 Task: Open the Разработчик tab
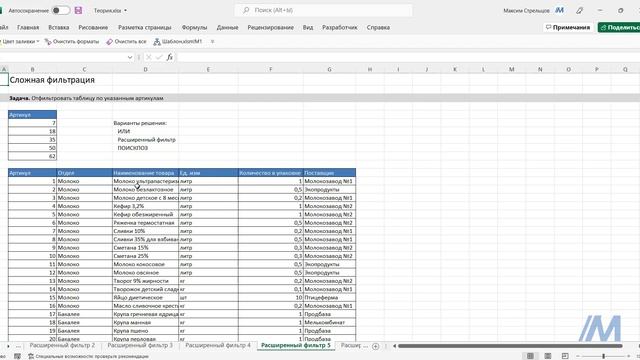[340, 27]
